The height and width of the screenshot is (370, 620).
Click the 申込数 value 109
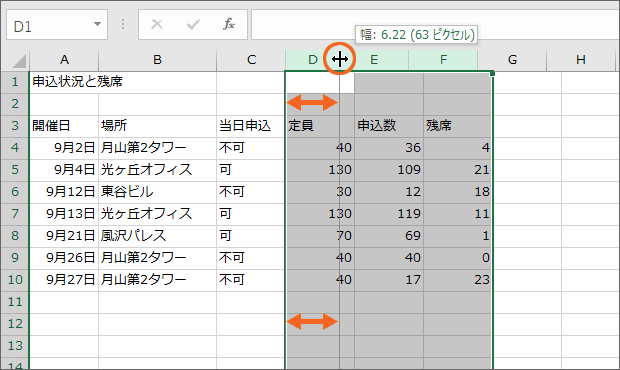click(x=389, y=170)
